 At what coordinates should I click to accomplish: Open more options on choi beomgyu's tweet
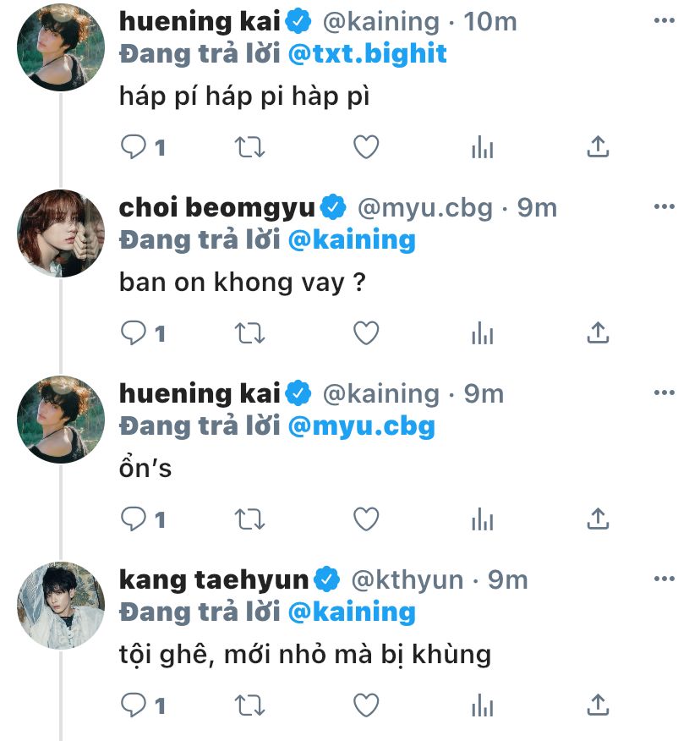665,207
